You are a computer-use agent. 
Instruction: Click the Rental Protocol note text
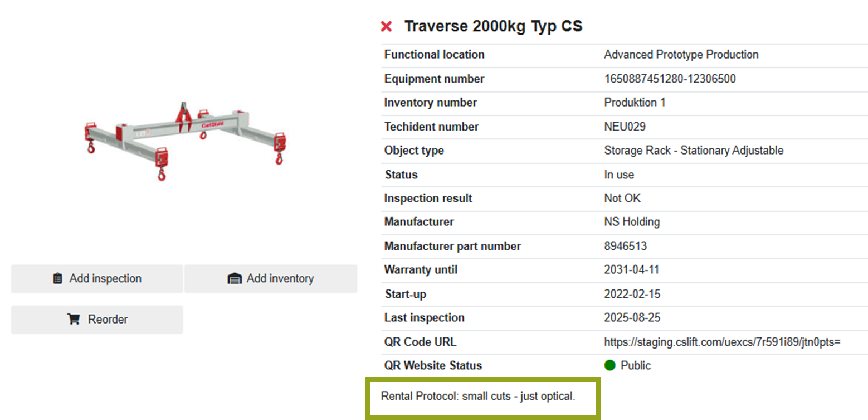[x=477, y=397]
